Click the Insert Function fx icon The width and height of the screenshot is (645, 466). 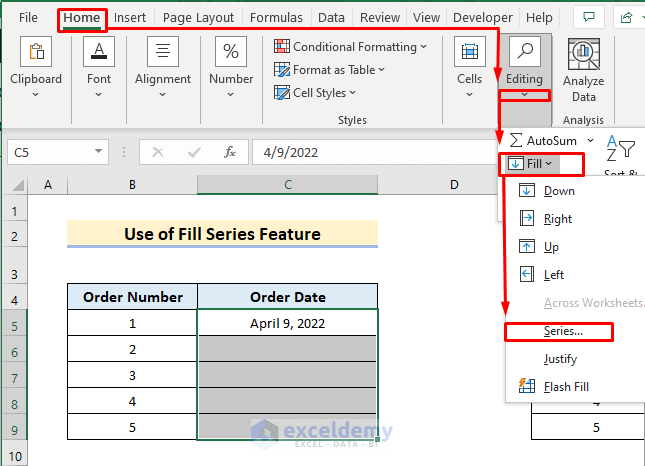click(x=230, y=152)
